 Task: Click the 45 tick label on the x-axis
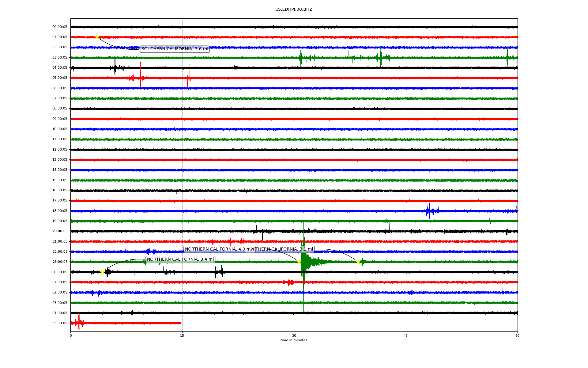point(405,335)
